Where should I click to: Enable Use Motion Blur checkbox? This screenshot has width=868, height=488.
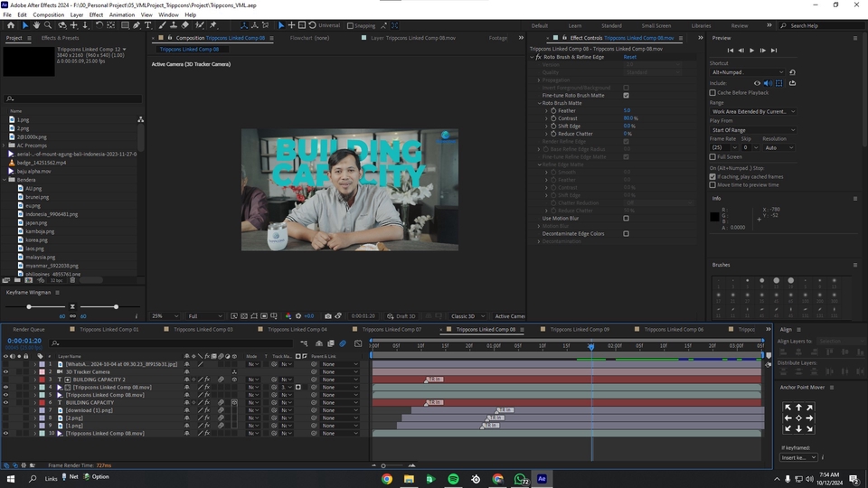pyautogui.click(x=626, y=219)
